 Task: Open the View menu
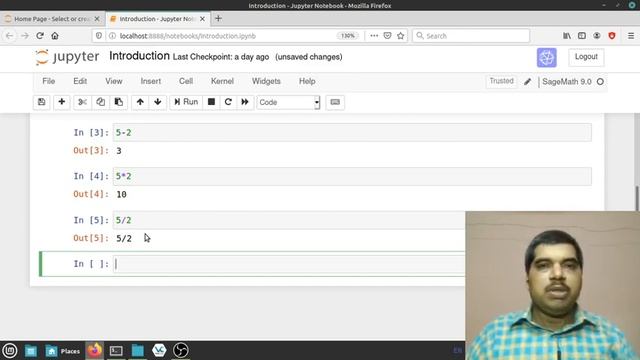[113, 81]
